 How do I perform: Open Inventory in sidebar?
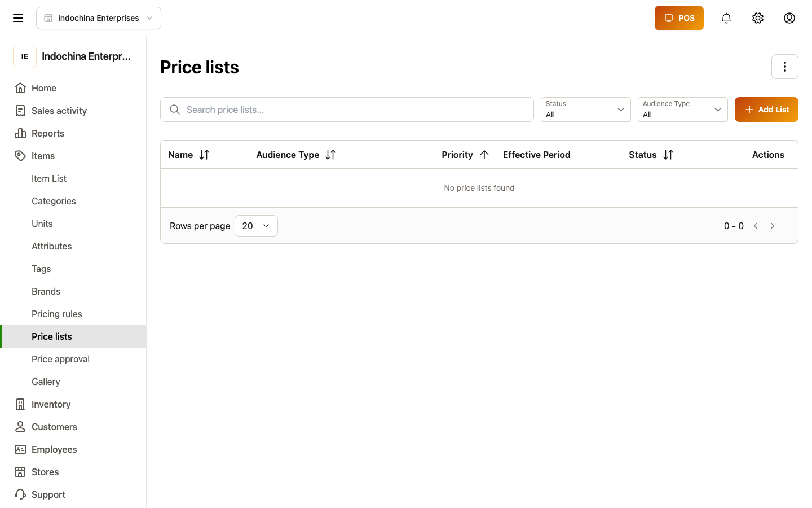[x=73, y=404]
